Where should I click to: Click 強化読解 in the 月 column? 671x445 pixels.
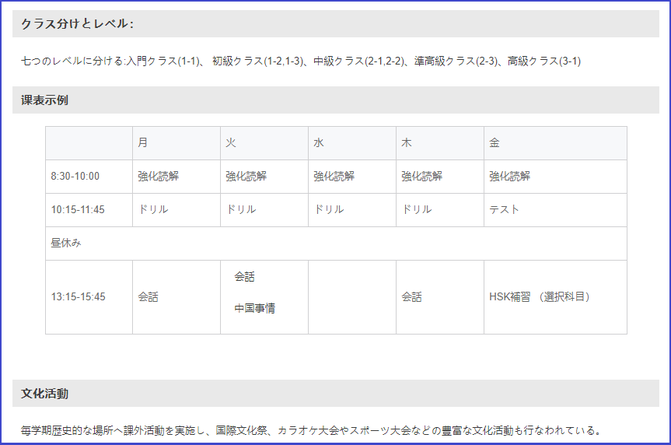(x=158, y=176)
